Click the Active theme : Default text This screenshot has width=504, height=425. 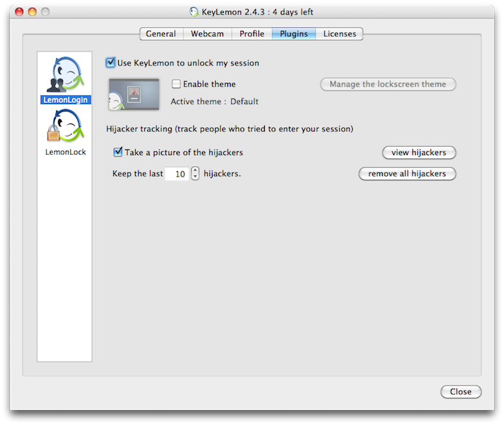215,102
